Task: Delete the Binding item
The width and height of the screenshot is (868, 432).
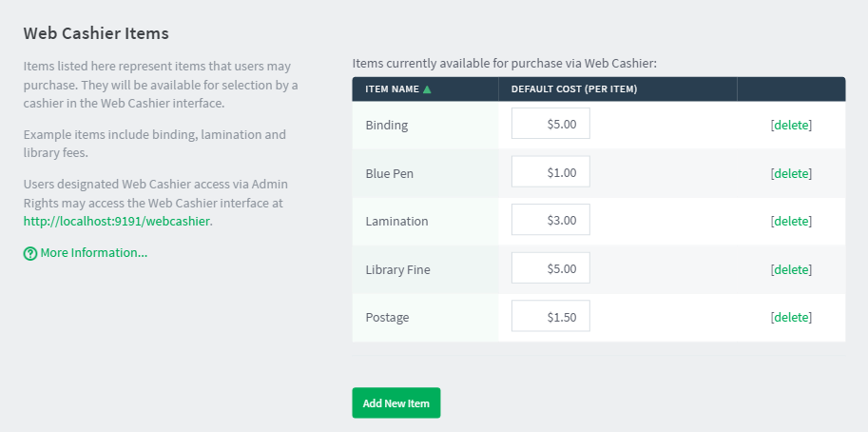Action: [791, 125]
